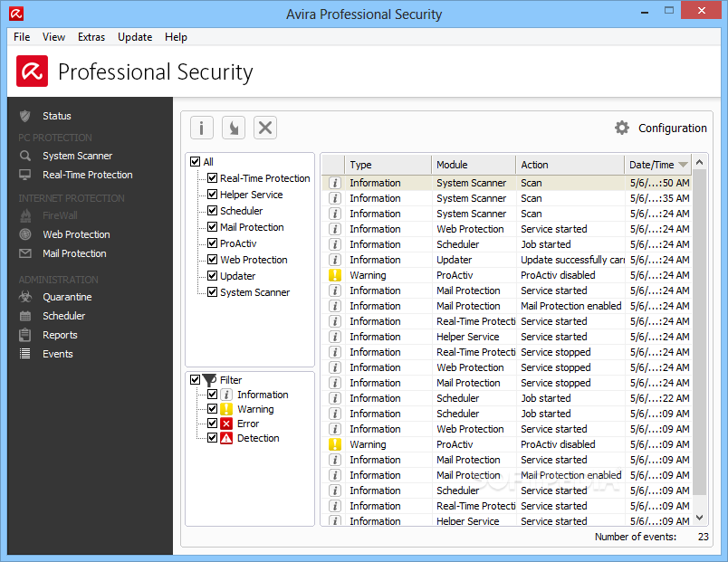Click the Information filter 'i' icon

click(226, 395)
